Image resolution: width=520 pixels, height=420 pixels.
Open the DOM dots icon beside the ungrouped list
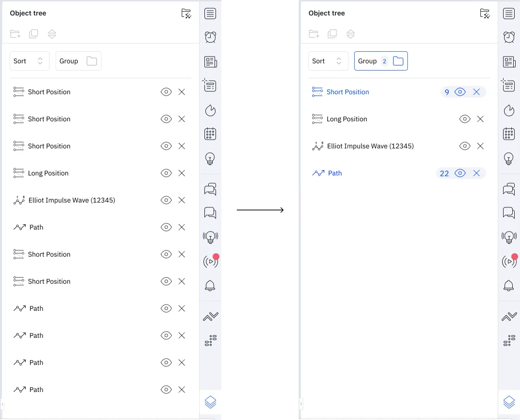point(210,341)
